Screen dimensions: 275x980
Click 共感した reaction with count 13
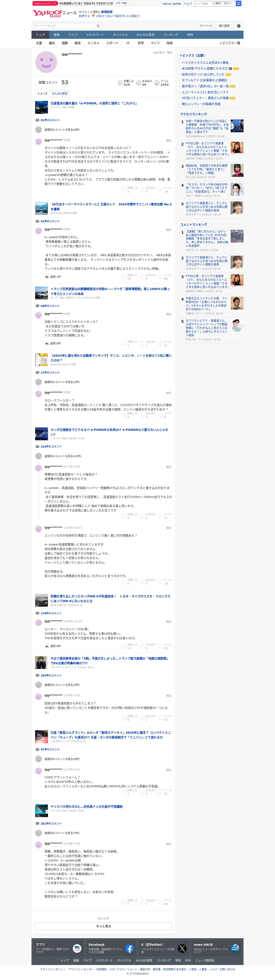[x=129, y=646]
